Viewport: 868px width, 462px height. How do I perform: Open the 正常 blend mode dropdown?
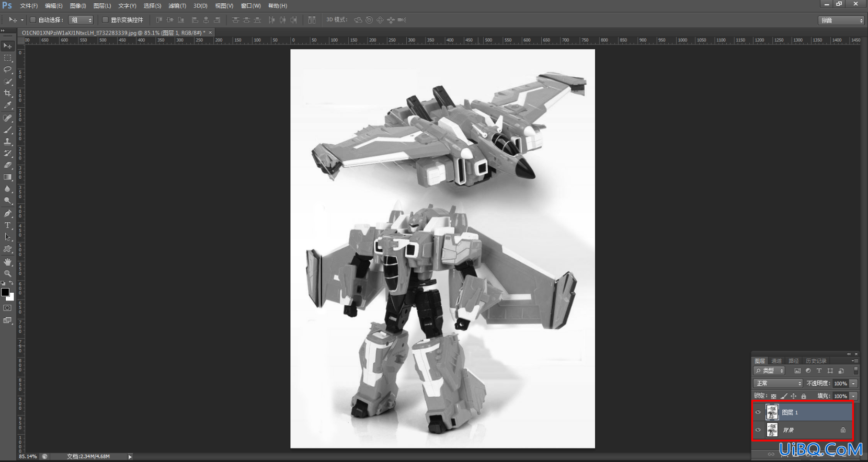coord(778,384)
